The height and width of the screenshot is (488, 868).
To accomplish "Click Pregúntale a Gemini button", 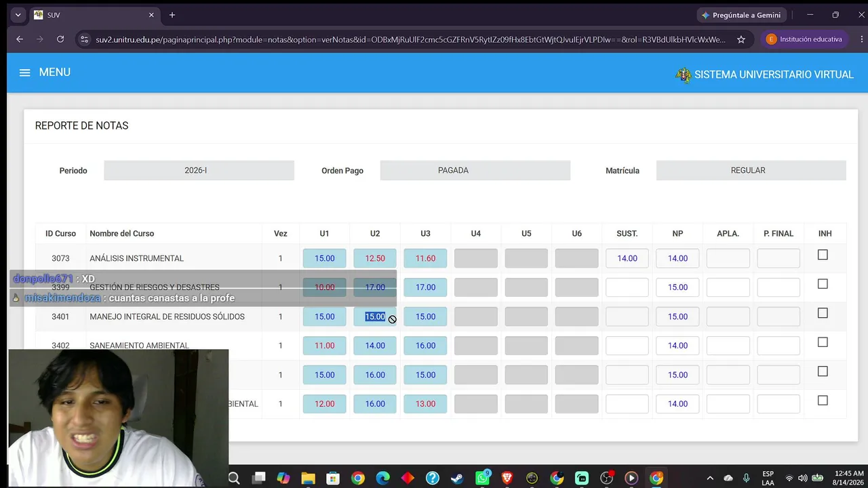I will point(741,15).
